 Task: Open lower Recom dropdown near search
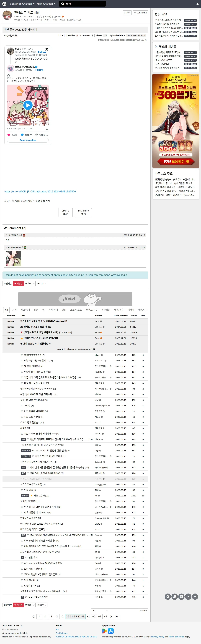41,605
